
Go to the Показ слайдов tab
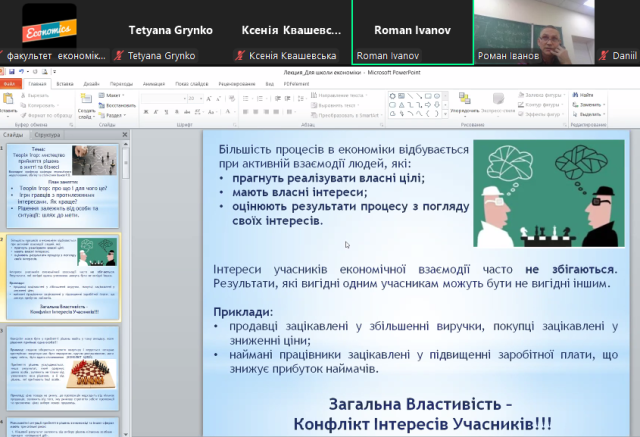click(x=191, y=84)
